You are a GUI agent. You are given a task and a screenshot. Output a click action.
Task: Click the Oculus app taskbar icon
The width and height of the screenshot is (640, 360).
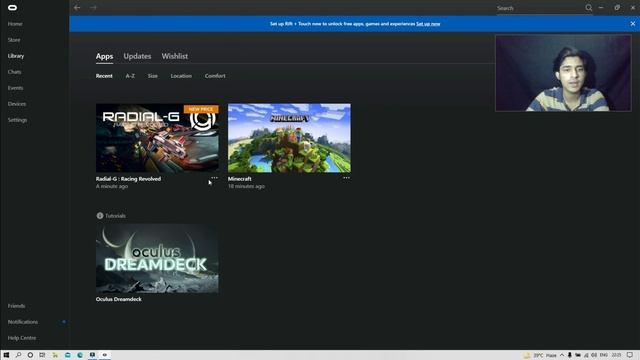click(105, 355)
